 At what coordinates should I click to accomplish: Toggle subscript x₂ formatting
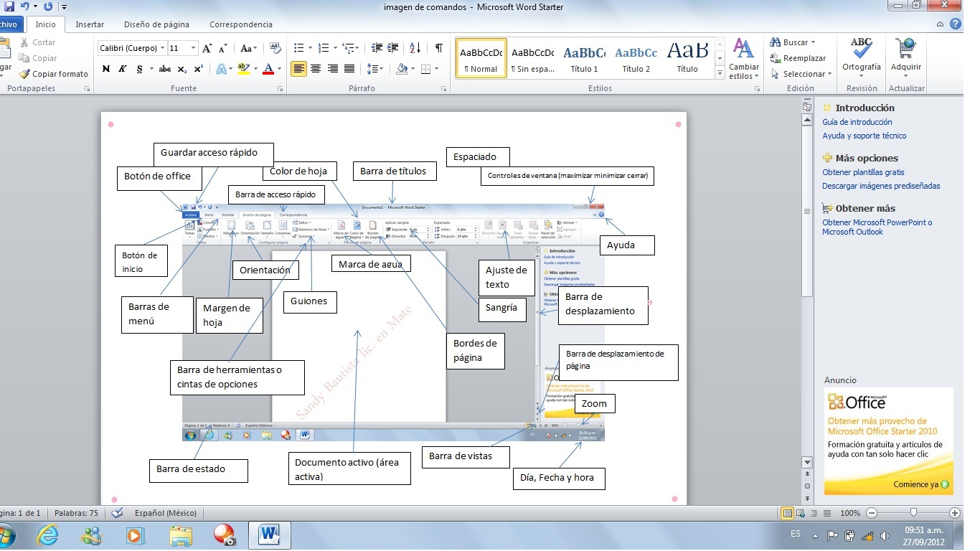pos(182,69)
